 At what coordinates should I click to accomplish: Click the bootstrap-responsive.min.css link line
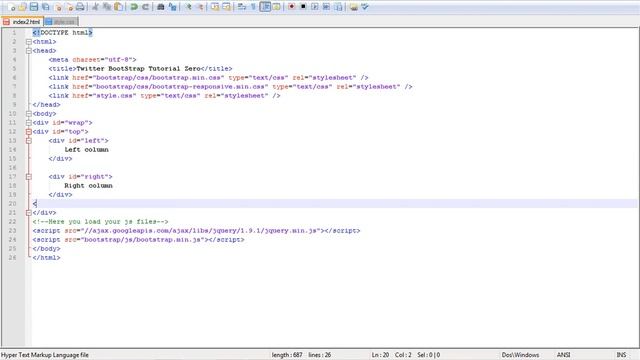231,87
